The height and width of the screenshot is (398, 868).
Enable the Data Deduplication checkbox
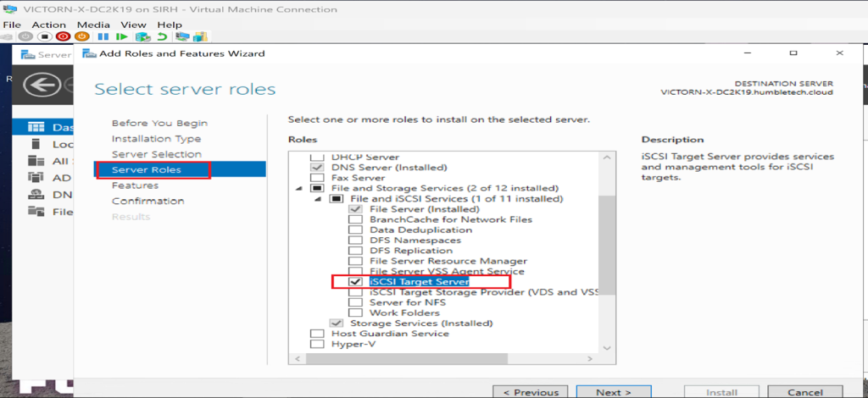[356, 229]
